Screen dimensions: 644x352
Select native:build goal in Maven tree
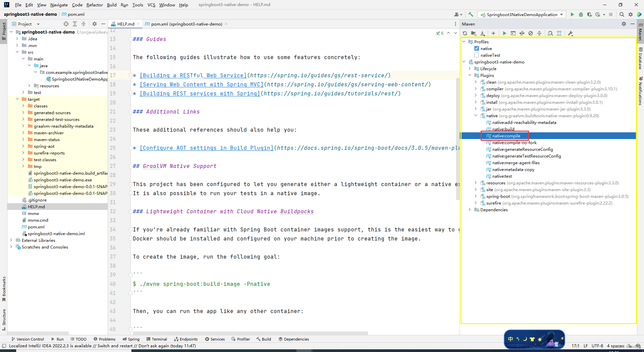(503, 129)
